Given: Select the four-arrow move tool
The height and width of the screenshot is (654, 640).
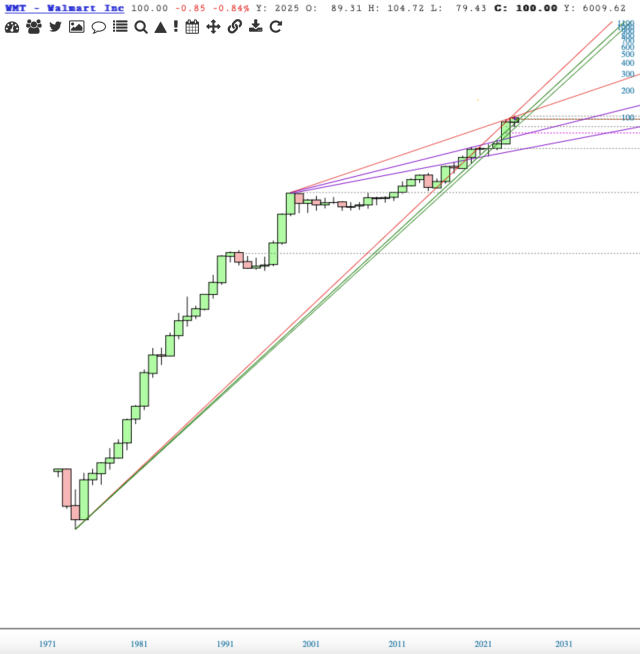Looking at the screenshot, I should (213, 27).
